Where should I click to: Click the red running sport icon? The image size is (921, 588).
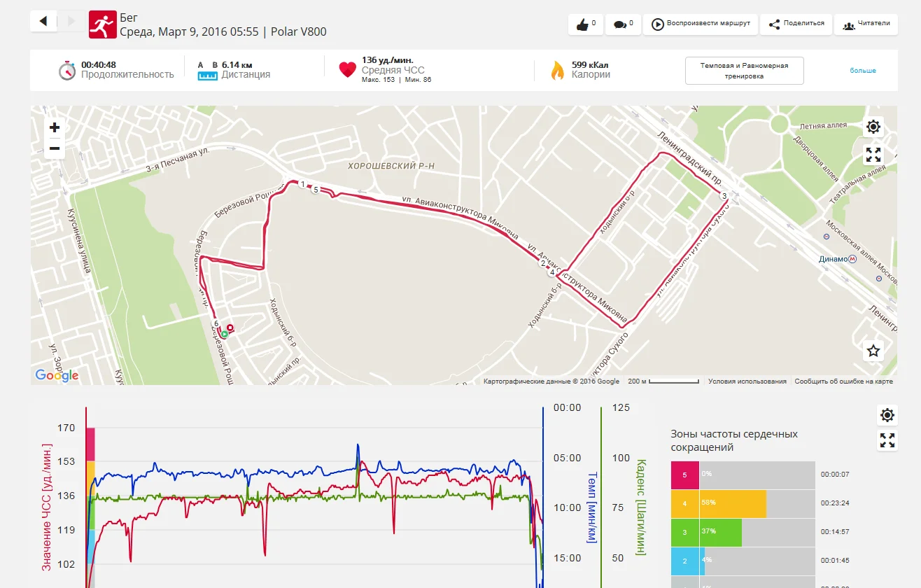click(102, 24)
